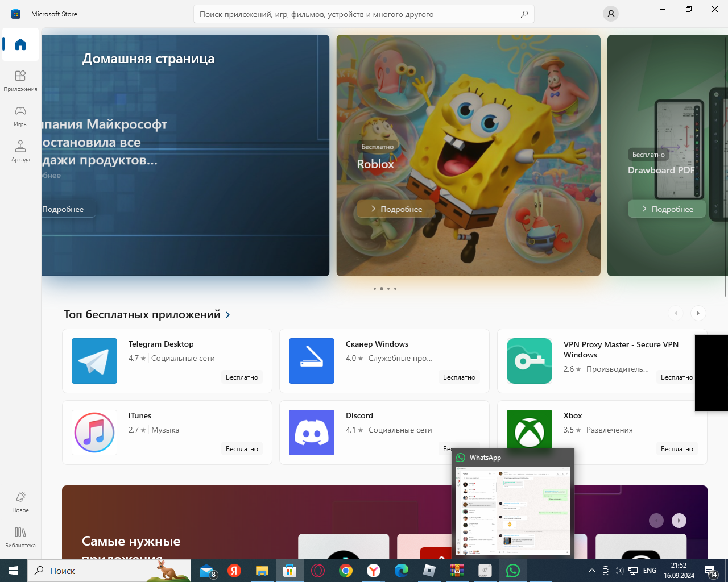This screenshot has width=728, height=582.
Task: Go to next Самые нужные приложения card
Action: [679, 521]
